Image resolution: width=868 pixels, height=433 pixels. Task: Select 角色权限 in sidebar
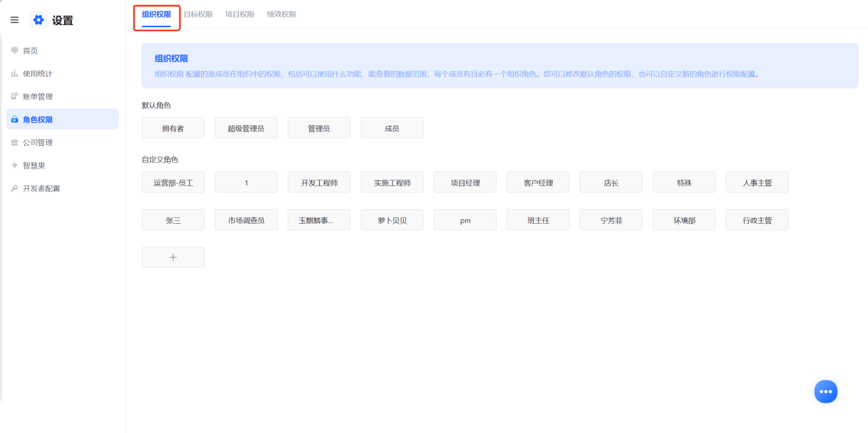pyautogui.click(x=63, y=119)
